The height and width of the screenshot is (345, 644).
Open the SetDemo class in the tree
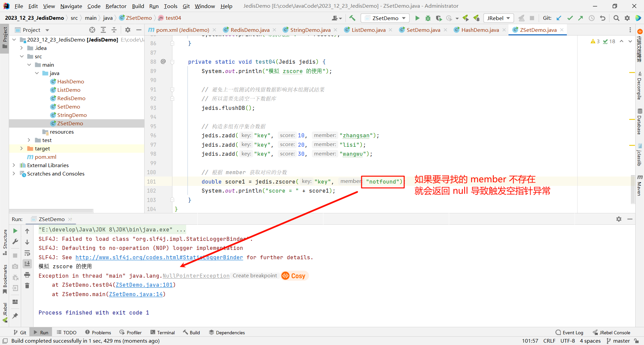point(68,107)
